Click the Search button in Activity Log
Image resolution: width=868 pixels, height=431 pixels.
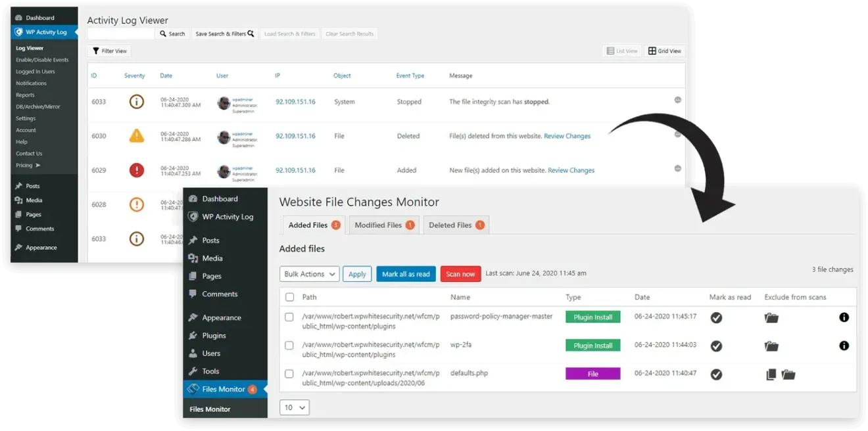(172, 34)
